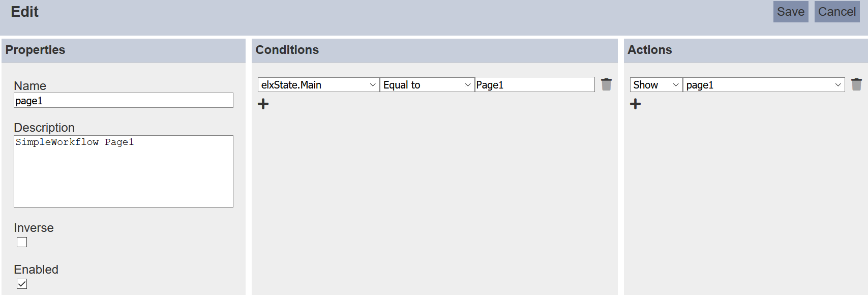The height and width of the screenshot is (295, 868).
Task: Add a new action with plus icon
Action: (636, 104)
